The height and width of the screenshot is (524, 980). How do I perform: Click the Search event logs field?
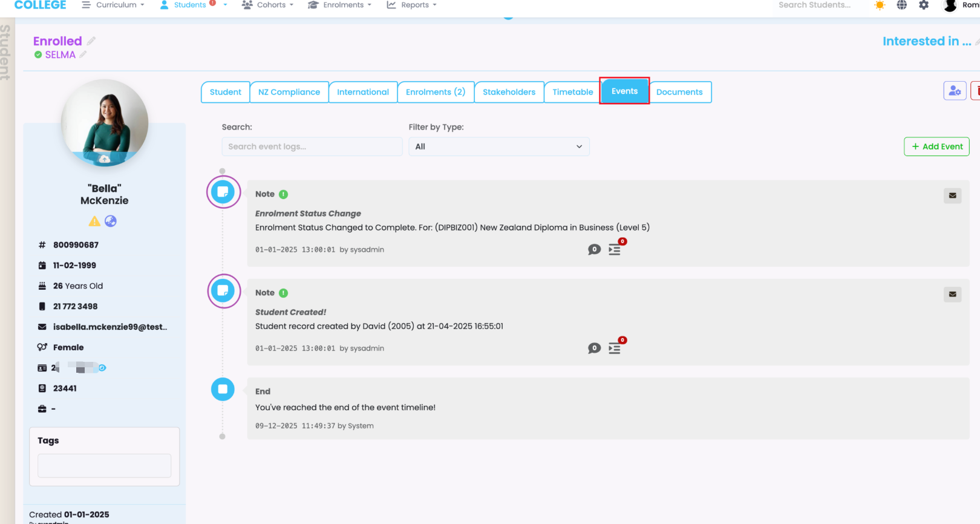(x=312, y=146)
